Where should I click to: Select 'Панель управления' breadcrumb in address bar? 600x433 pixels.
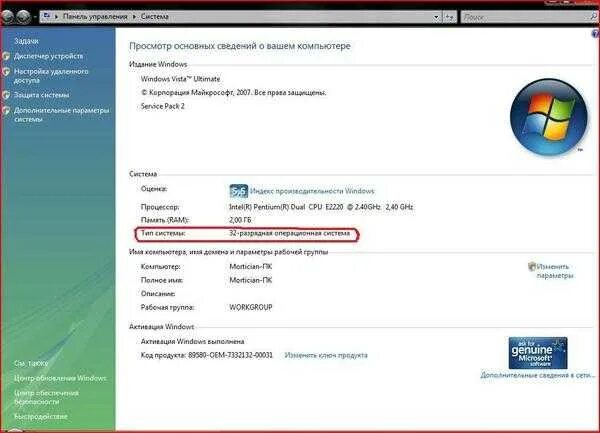[x=95, y=16]
